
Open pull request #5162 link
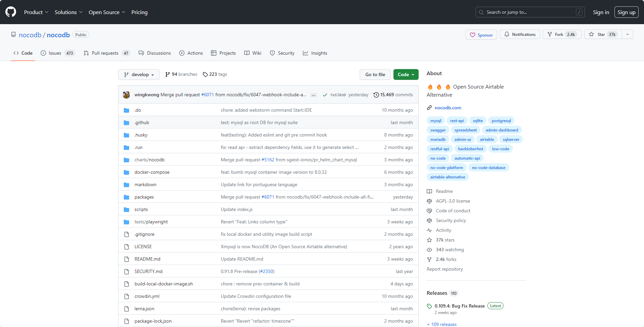point(268,160)
